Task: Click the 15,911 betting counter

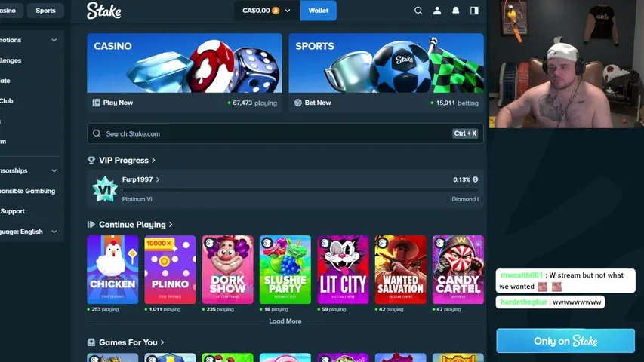Action: 454,103
